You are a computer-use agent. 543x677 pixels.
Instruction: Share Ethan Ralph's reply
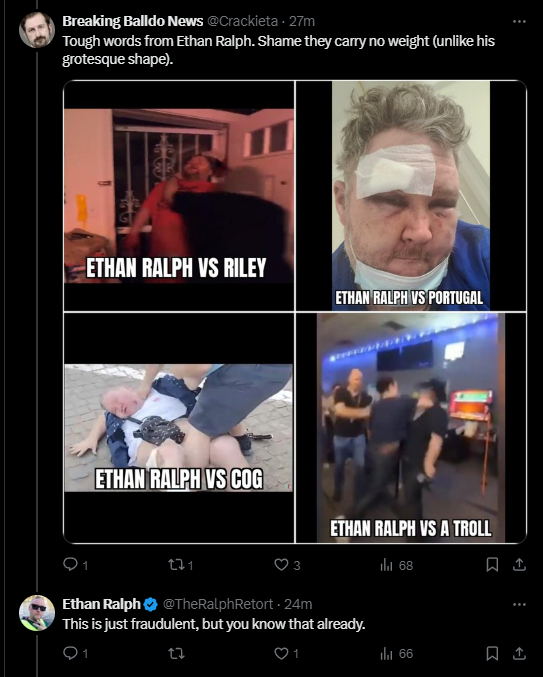click(519, 653)
